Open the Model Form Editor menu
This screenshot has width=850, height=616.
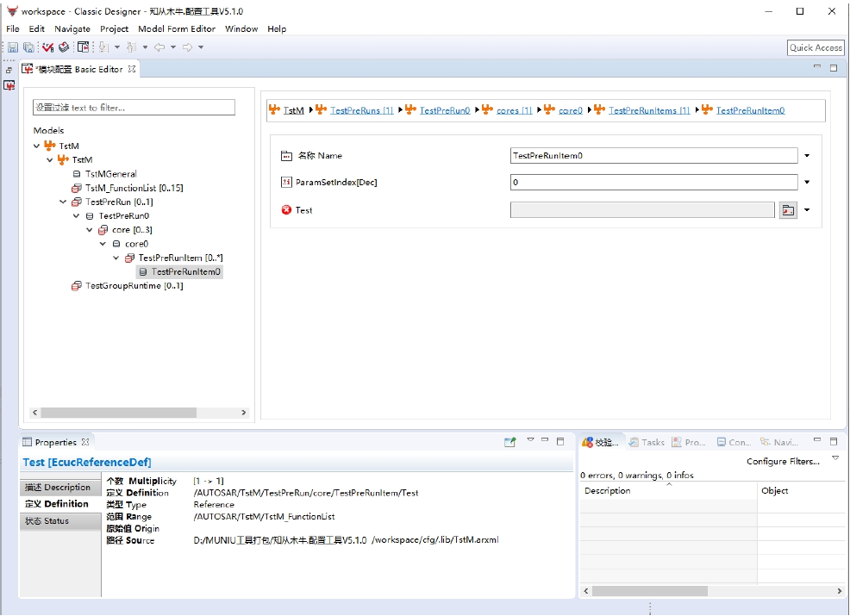(177, 28)
